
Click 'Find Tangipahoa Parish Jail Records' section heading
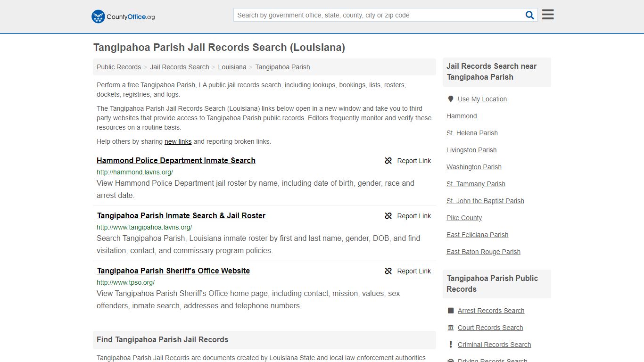(x=163, y=339)
